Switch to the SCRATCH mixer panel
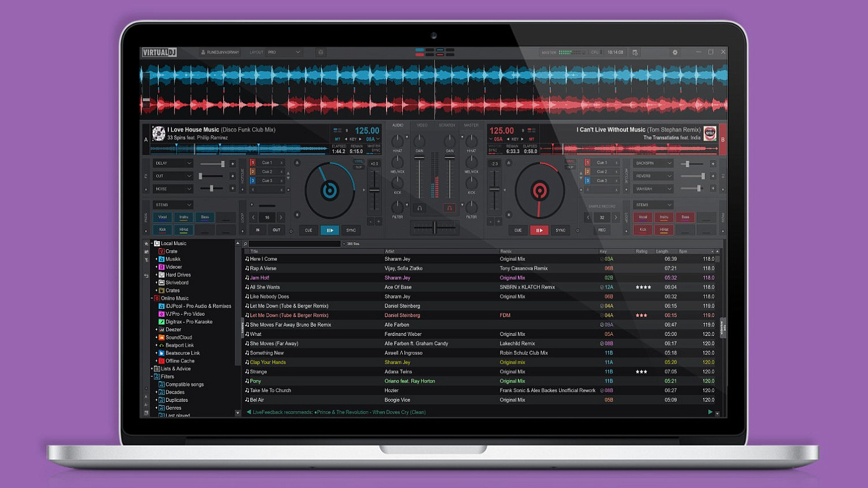 (446, 125)
